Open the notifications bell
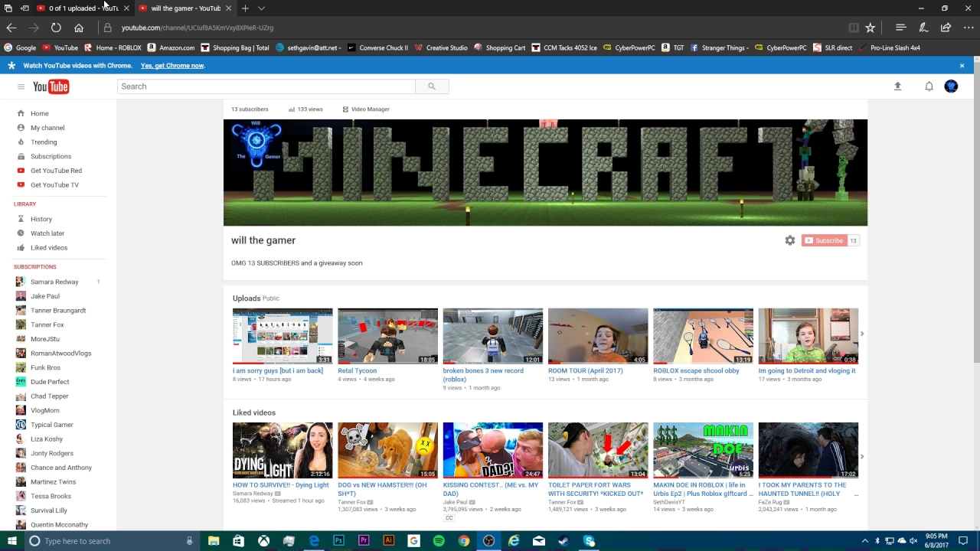The image size is (980, 551). pos(929,86)
